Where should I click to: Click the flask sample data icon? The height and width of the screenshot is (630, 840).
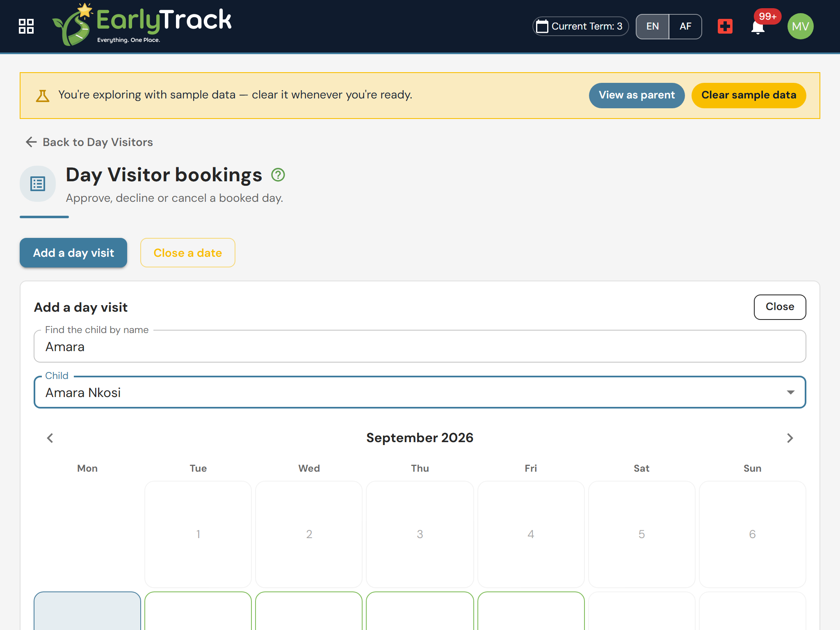coord(43,96)
